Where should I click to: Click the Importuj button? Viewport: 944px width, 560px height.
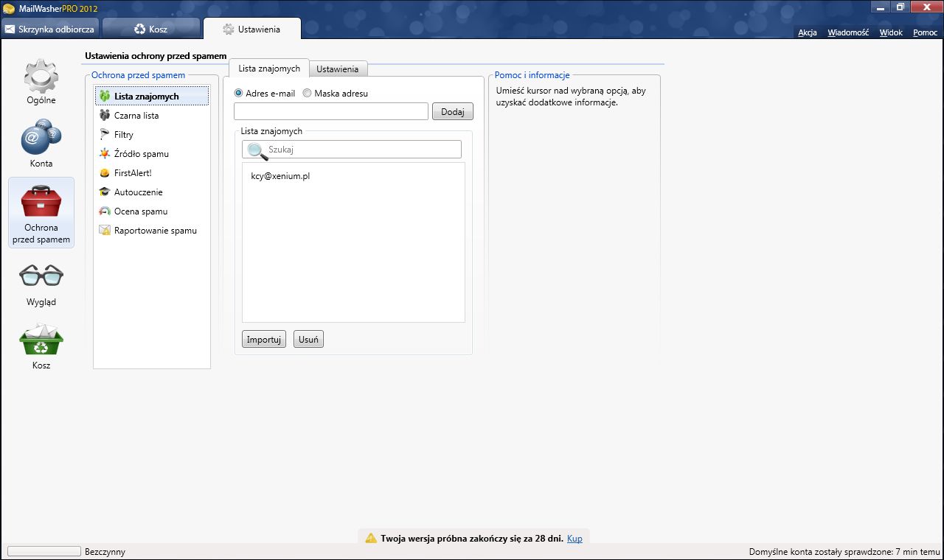pos(264,339)
